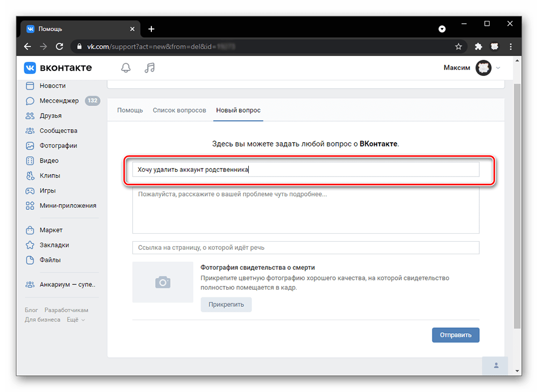The image size is (538, 392).
Task: Reload the page with refresh icon
Action: pos(60,46)
